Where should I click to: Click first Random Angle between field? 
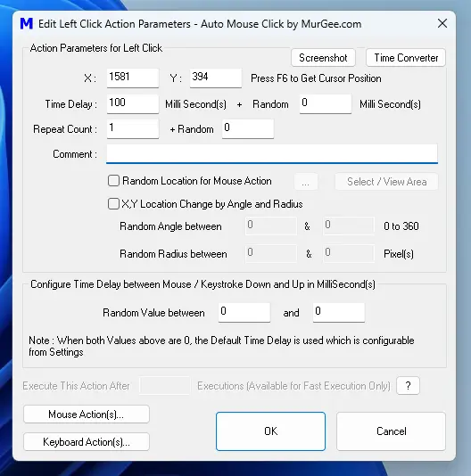[271, 226]
